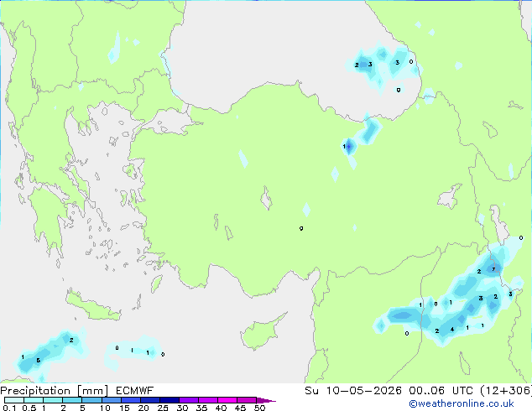Pick the 25–30 mm legend color swatch
The width and height of the screenshot is (532, 411).
(x=170, y=400)
